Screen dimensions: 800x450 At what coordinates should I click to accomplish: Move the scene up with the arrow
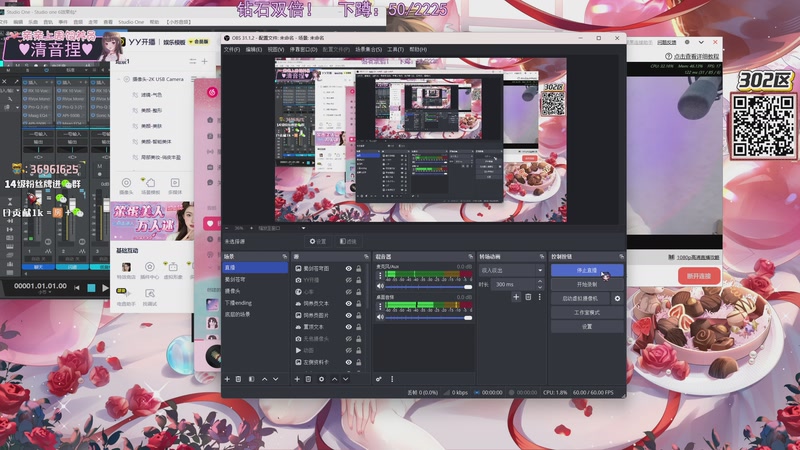(264, 379)
